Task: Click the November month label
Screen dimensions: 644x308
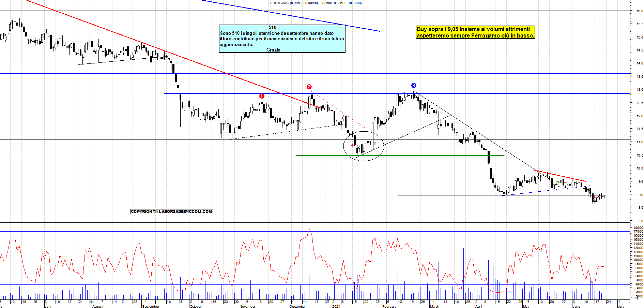Action: pos(247,306)
